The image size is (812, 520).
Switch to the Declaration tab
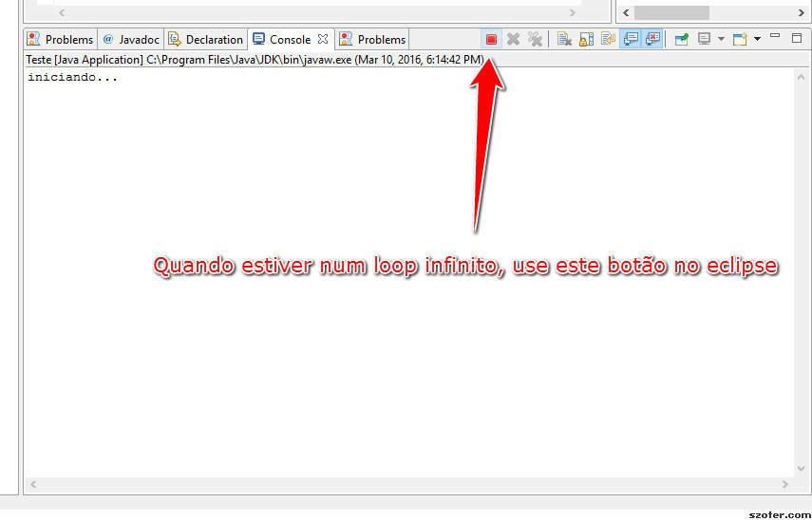205,39
